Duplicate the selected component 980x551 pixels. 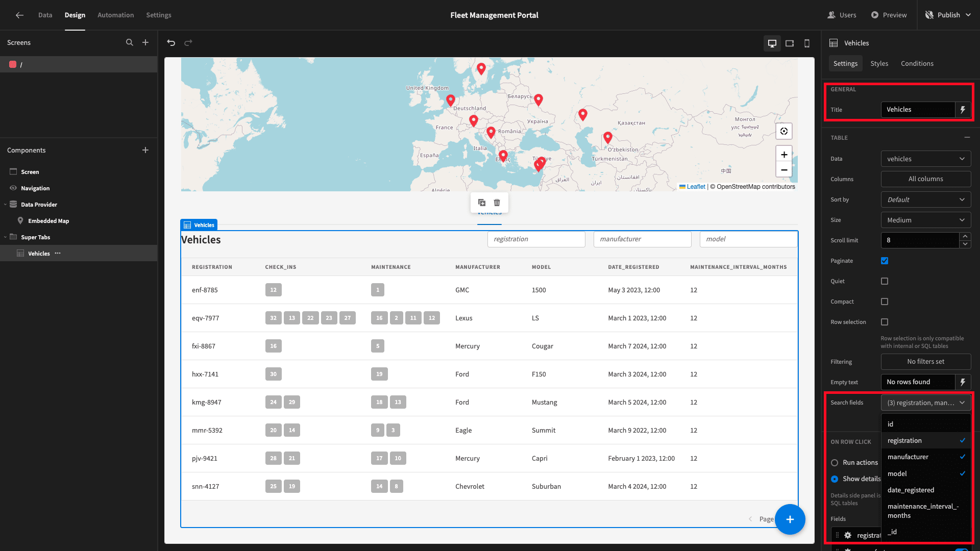(x=482, y=203)
